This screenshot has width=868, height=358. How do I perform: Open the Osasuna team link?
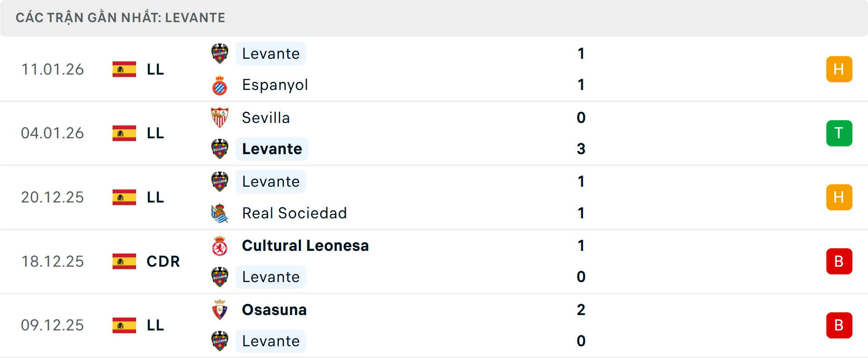(274, 310)
